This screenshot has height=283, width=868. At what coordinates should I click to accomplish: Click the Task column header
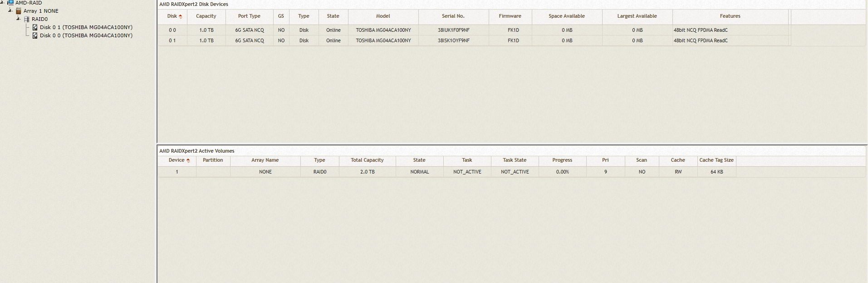tap(467, 160)
